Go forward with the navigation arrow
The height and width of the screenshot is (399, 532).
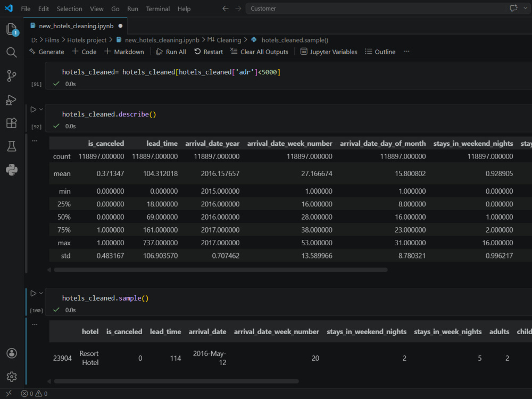(238, 9)
